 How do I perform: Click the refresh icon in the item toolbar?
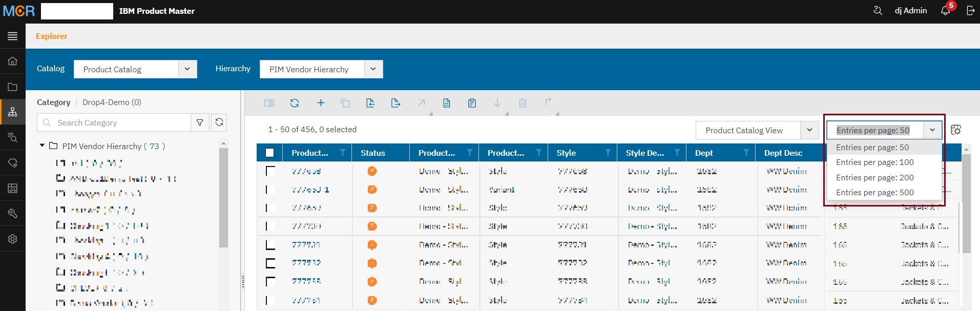(295, 103)
